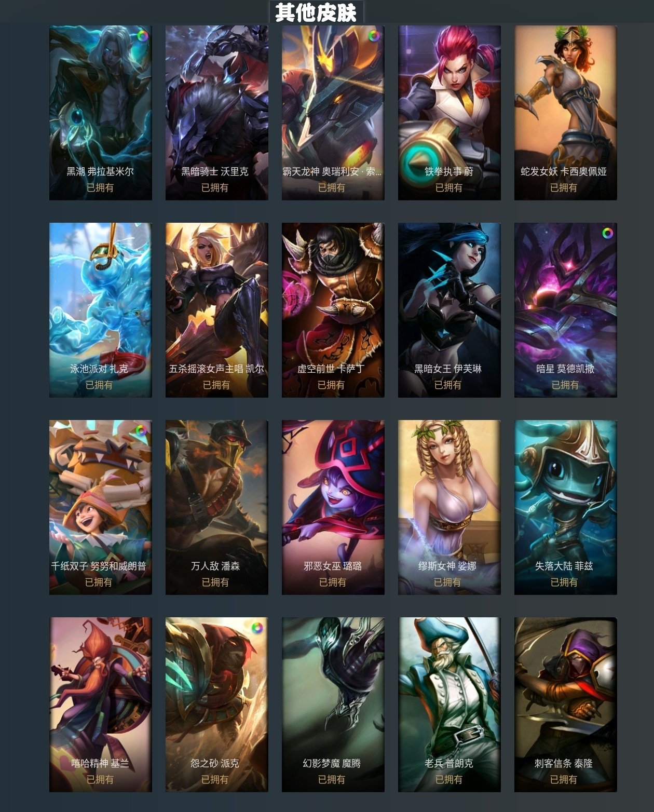Select the 蛇发女妖 卡西奥佩娅 skin
The image size is (654, 812).
(566, 113)
